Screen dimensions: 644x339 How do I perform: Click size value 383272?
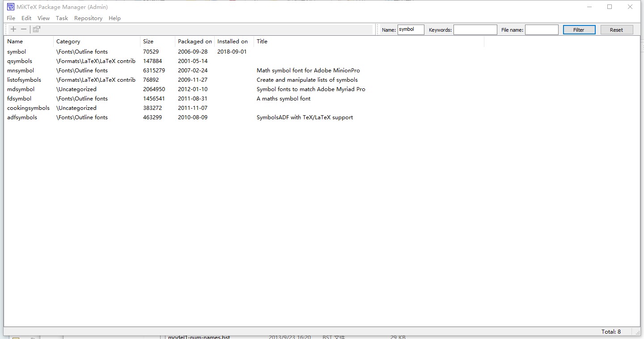click(x=153, y=108)
